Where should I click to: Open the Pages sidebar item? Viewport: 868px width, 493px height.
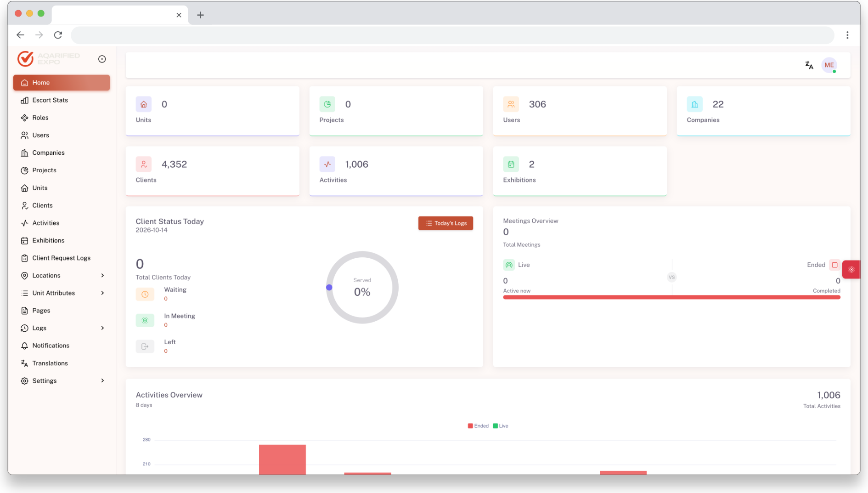[x=62, y=311]
